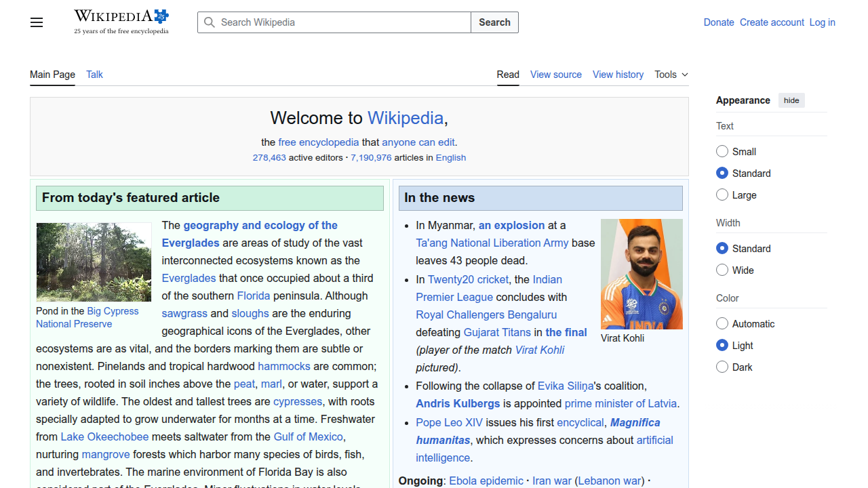This screenshot has width=868, height=488.
Task: Follow the Big Cypress National Preserve link
Action: tap(87, 317)
